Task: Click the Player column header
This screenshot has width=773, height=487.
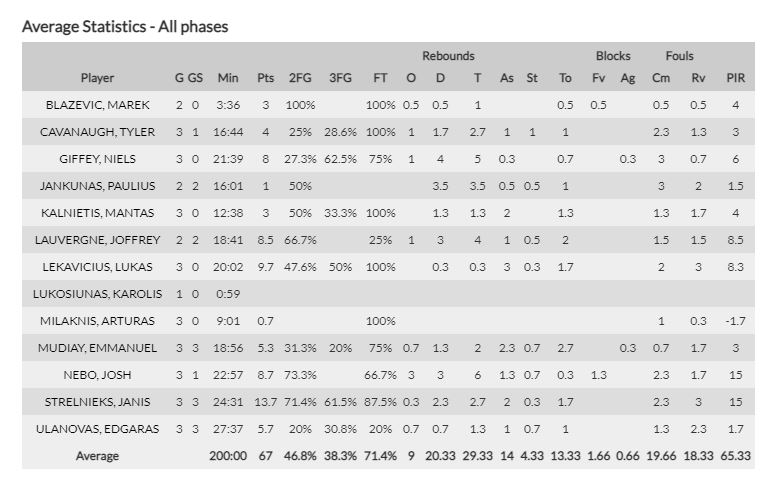Action: (97, 78)
